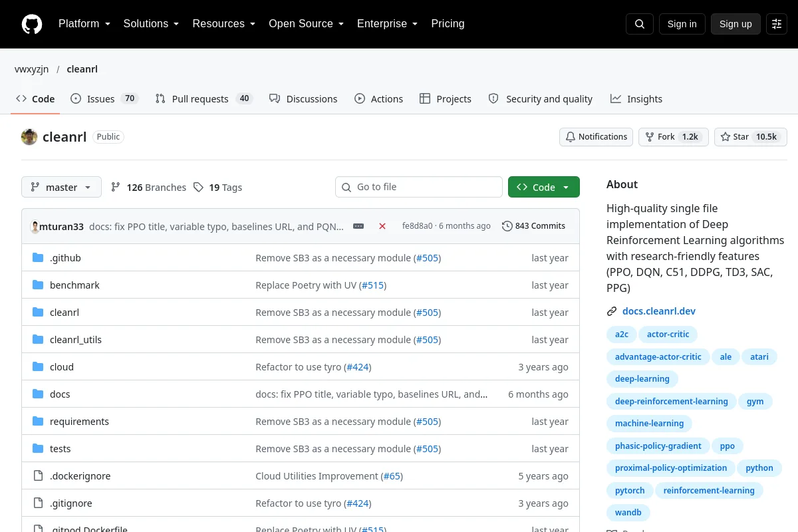
Task: Expand the Platform menu
Action: pos(84,24)
